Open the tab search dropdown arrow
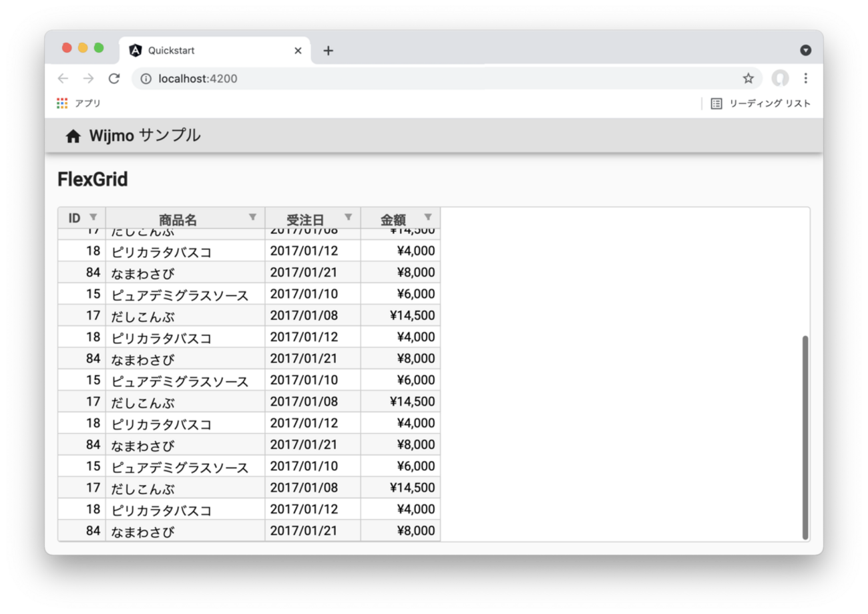Viewport: 868px width, 614px height. tap(806, 51)
